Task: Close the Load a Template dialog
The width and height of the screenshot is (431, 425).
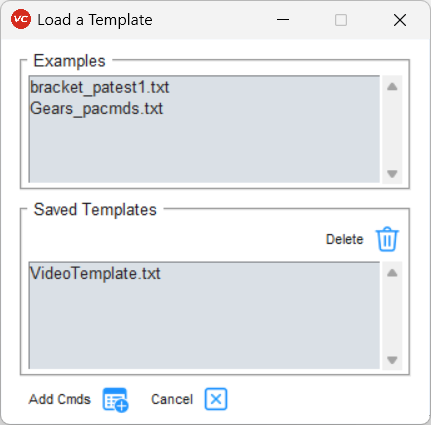Action: tap(400, 20)
